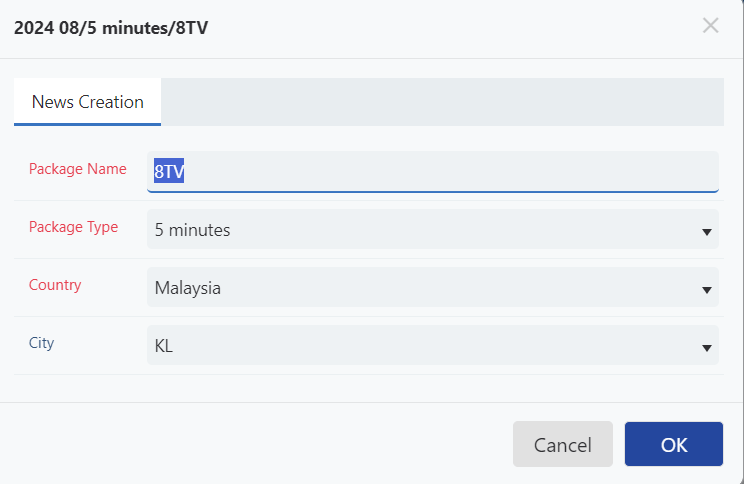The height and width of the screenshot is (484, 744).
Task: Click the empty tab strip beside News Creation
Action: click(x=442, y=102)
